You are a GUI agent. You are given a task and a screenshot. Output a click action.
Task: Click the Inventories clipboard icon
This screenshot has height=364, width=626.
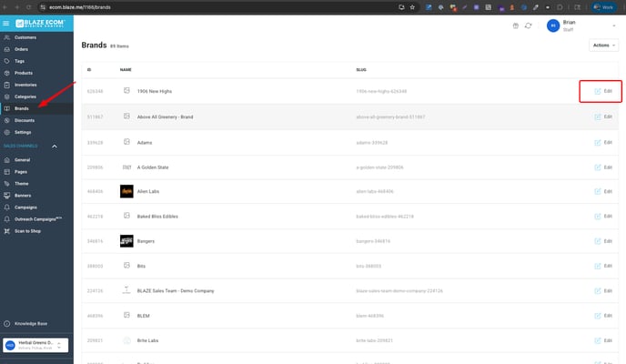(7, 85)
